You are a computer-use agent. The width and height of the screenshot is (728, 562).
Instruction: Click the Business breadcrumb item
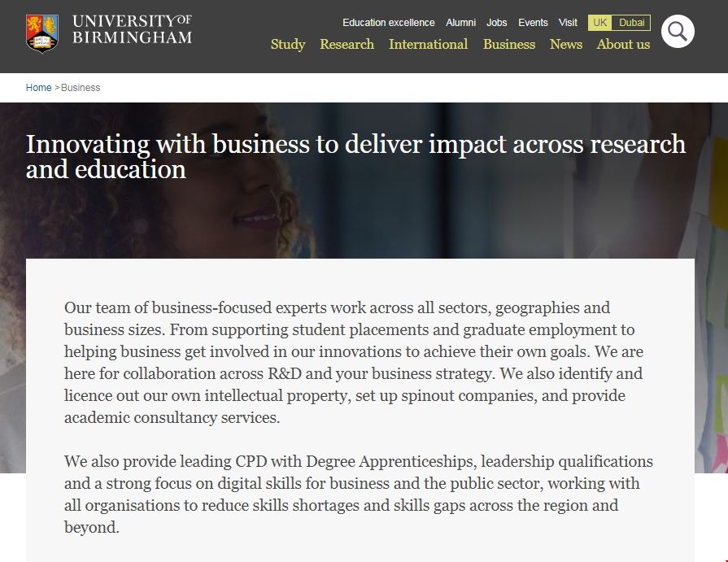(81, 88)
